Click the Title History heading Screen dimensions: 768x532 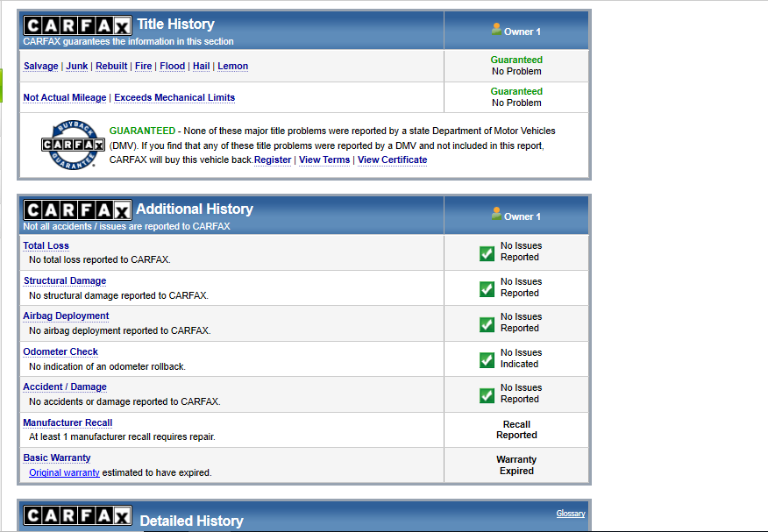click(176, 24)
